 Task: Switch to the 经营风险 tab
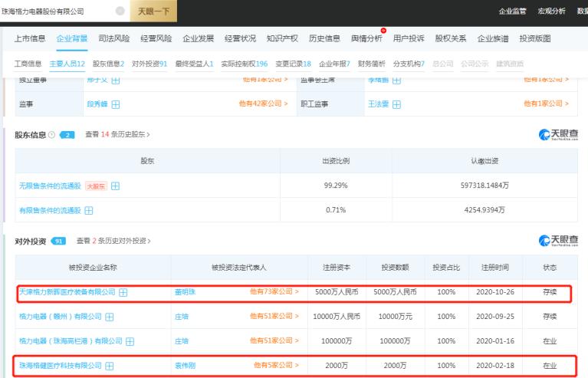pos(156,38)
